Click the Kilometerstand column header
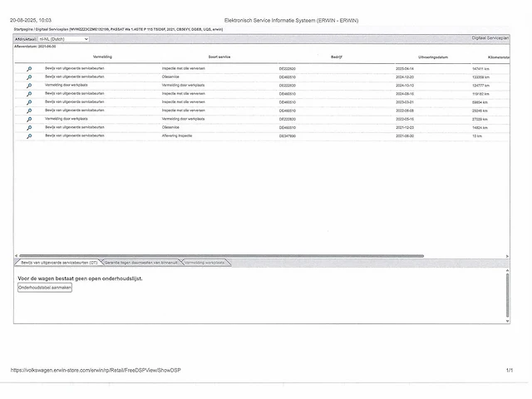This screenshot has height=399, width=532. (499, 57)
